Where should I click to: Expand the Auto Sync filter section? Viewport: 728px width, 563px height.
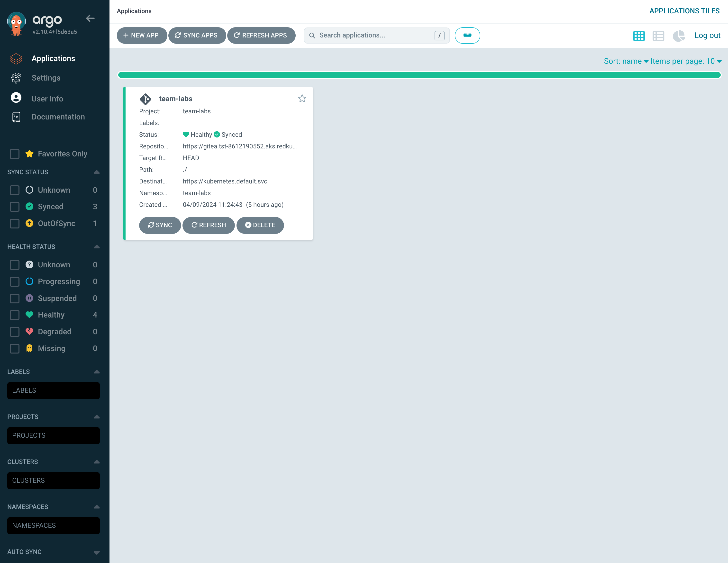tap(96, 552)
